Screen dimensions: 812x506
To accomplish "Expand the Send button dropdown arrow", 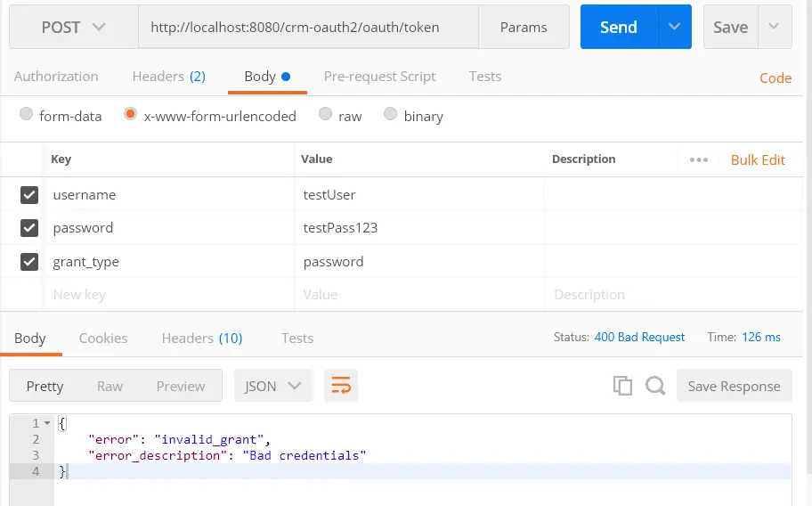I will (x=674, y=27).
